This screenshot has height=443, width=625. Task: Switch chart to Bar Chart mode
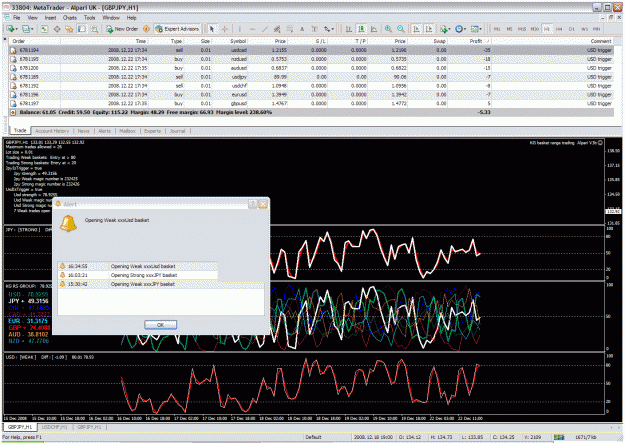(349, 29)
